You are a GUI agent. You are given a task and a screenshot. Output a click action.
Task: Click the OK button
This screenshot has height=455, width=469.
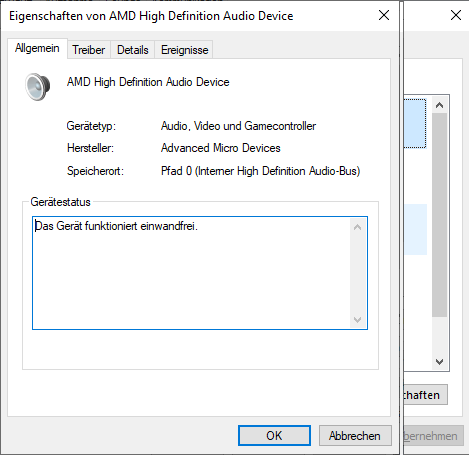click(x=274, y=435)
